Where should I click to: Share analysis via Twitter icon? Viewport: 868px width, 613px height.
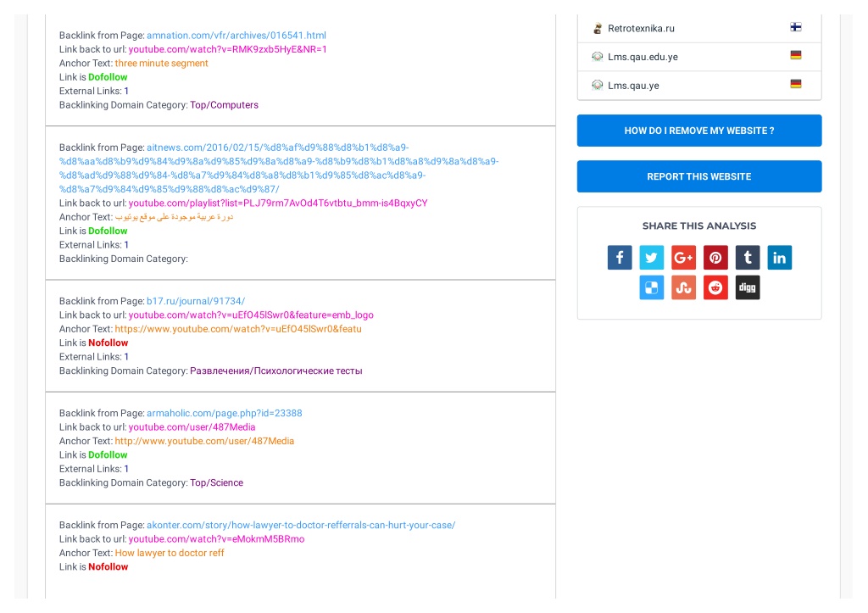(652, 258)
